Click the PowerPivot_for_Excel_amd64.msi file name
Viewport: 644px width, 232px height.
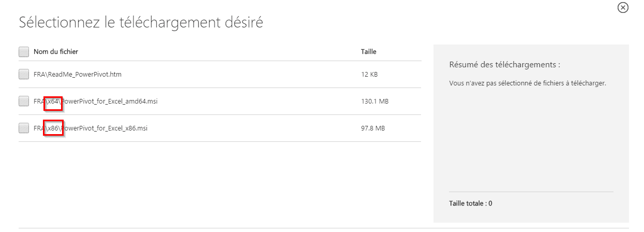click(110, 102)
